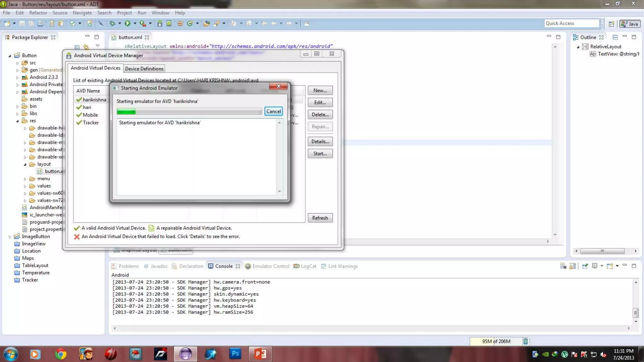Expand the src folder in Button project
The height and width of the screenshot is (362, 644).
18,63
